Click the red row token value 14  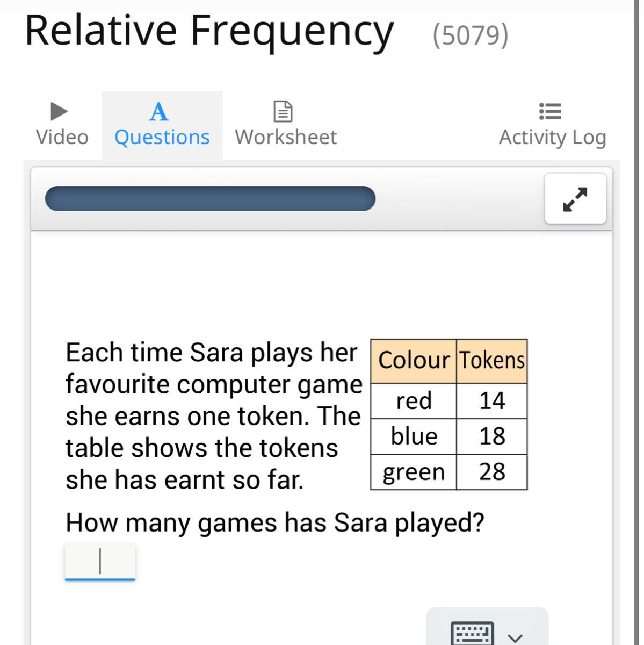click(492, 401)
